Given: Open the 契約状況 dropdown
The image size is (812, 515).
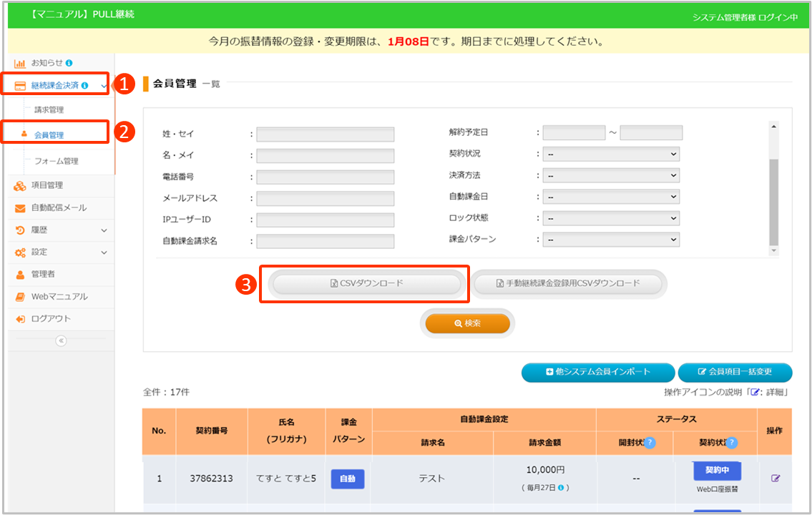Looking at the screenshot, I should coord(611,154).
